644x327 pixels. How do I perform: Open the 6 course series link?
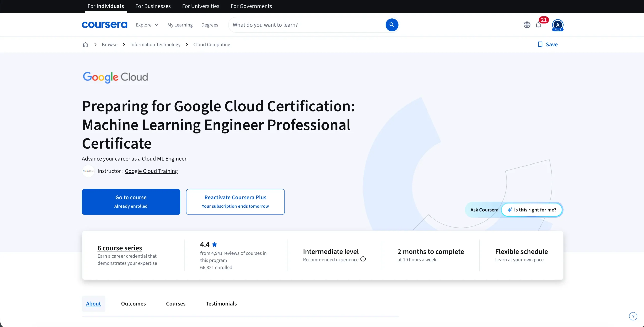pos(120,248)
